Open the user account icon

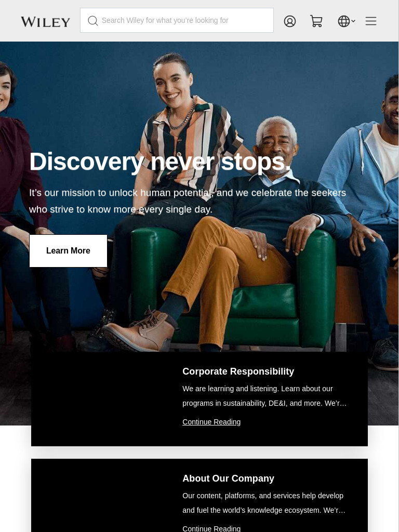point(290,21)
